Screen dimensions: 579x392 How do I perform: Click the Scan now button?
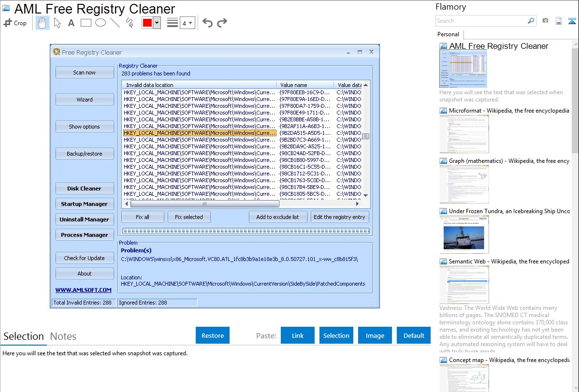click(x=85, y=73)
